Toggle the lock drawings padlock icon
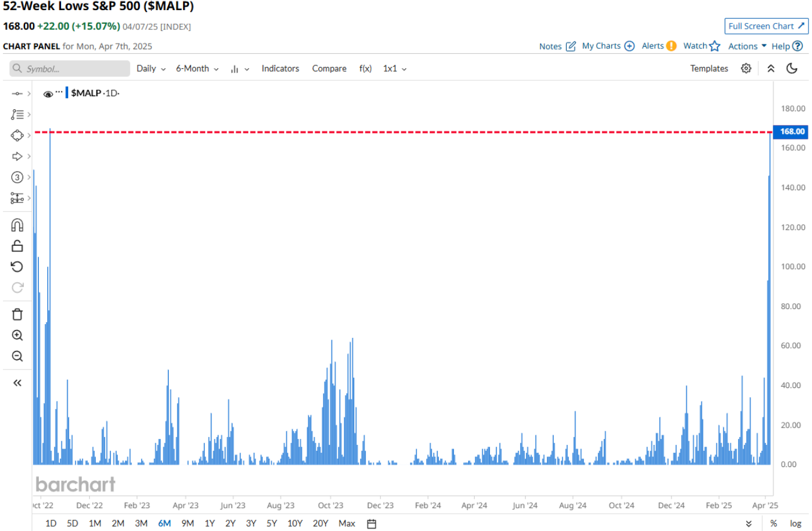 coord(17,246)
